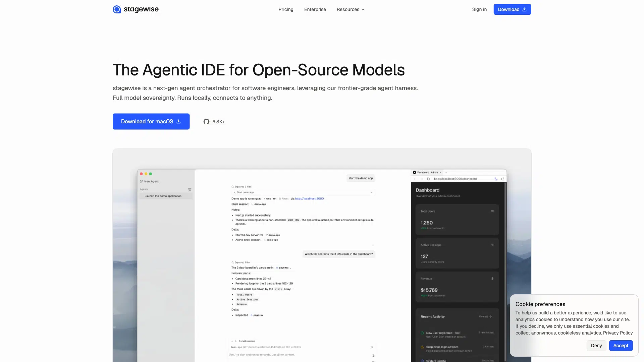Expand the Resources dropdown menu
The width and height of the screenshot is (644, 362).
pyautogui.click(x=351, y=9)
